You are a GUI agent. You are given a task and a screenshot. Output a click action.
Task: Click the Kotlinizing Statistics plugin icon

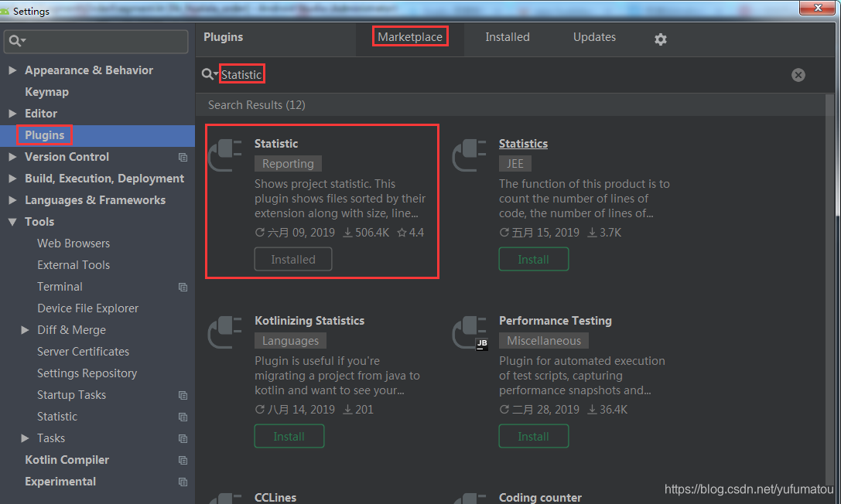pyautogui.click(x=224, y=332)
